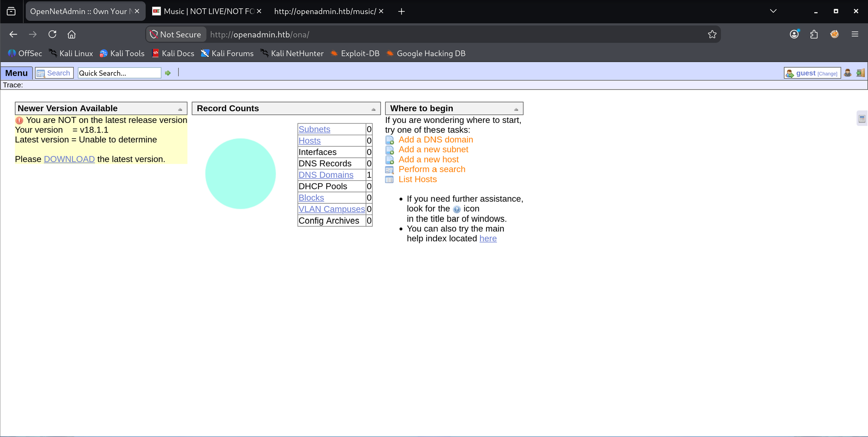Viewport: 868px width, 437px height.
Task: Open the Subnets record link
Action: click(314, 129)
